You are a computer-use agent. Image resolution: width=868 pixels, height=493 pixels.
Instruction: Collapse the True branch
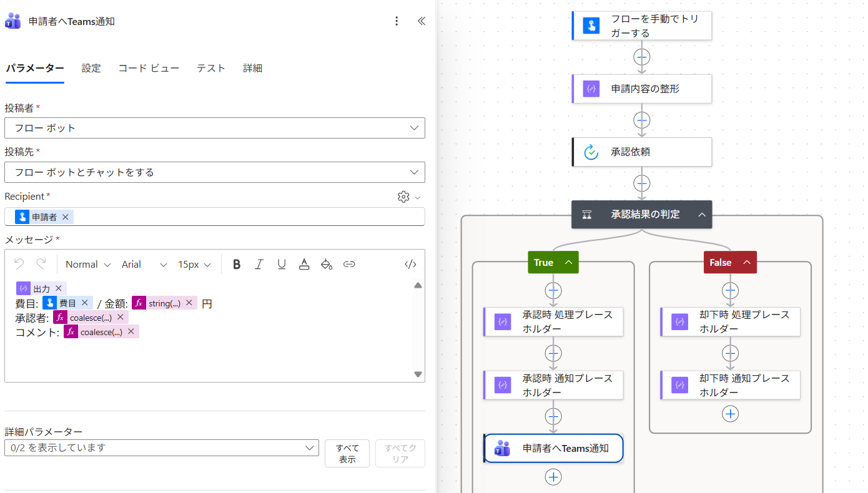(568, 263)
